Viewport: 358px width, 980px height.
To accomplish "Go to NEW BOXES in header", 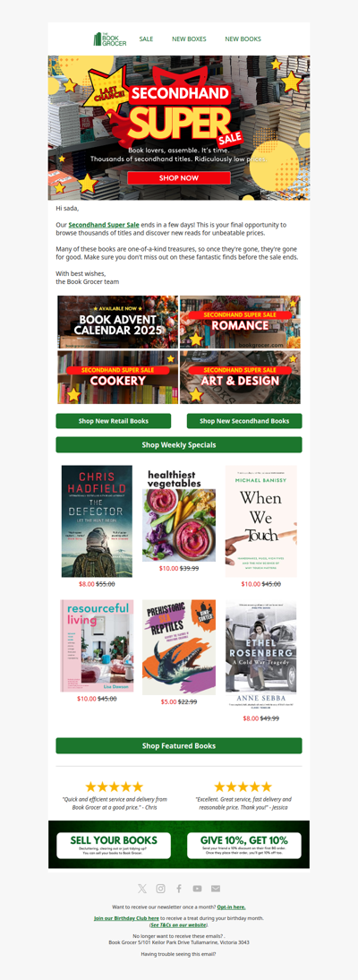I will pyautogui.click(x=189, y=39).
